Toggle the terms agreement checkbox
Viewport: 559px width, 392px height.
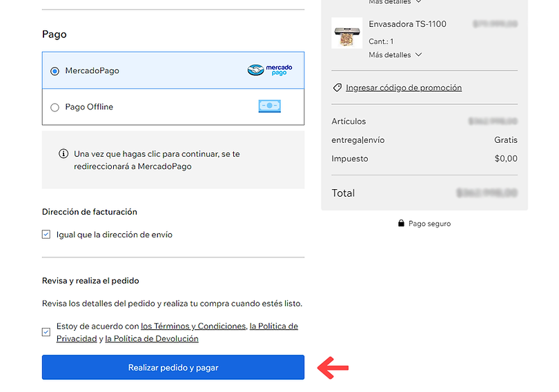coord(46,332)
